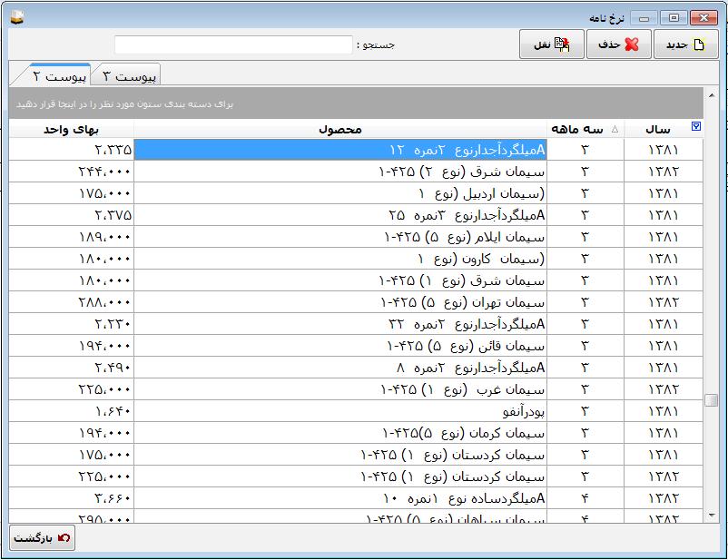Open the filter dropdown on the سال column

[x=695, y=126]
